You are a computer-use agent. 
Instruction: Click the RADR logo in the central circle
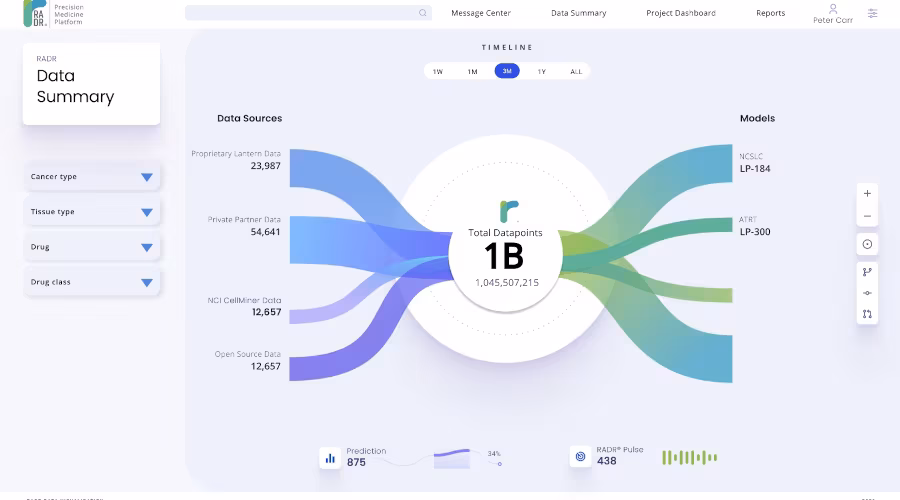[509, 211]
